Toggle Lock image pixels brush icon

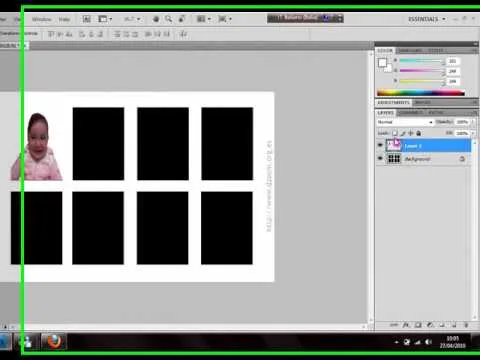(403, 133)
